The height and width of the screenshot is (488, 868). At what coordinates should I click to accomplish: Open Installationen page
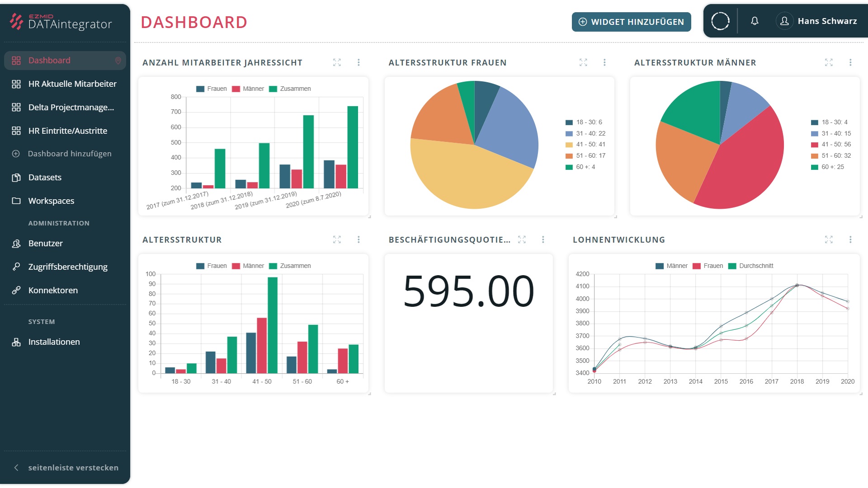[65, 342]
